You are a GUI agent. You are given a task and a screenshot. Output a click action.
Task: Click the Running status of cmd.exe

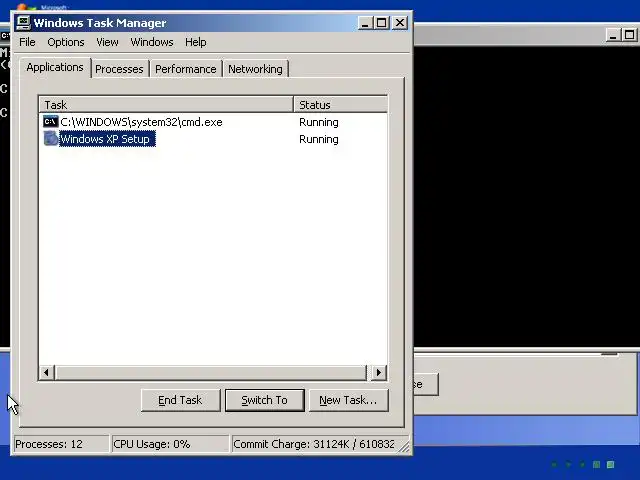pos(319,122)
